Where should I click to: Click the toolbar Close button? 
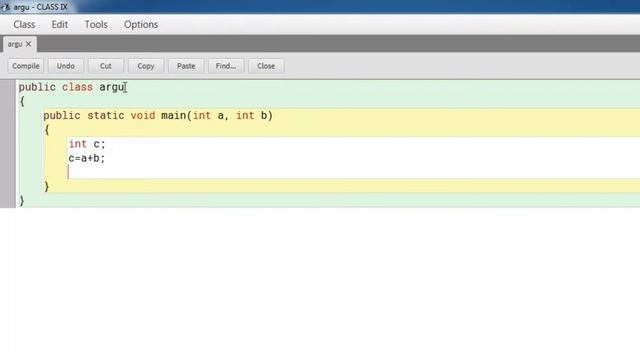(x=266, y=66)
